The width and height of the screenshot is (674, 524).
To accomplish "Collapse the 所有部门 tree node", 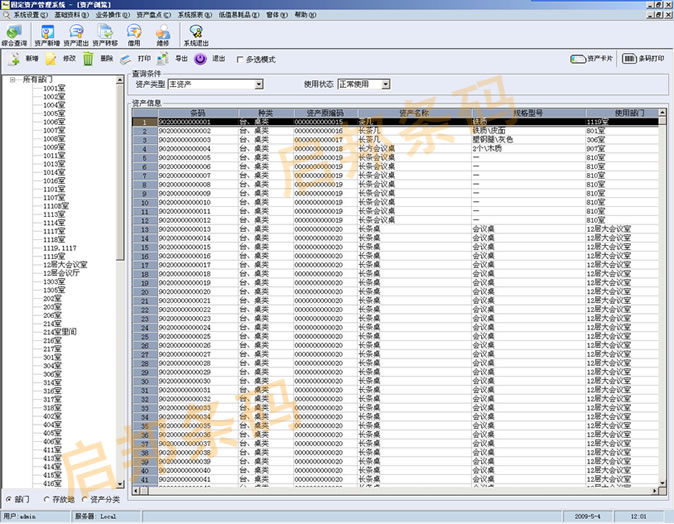I will pos(12,80).
